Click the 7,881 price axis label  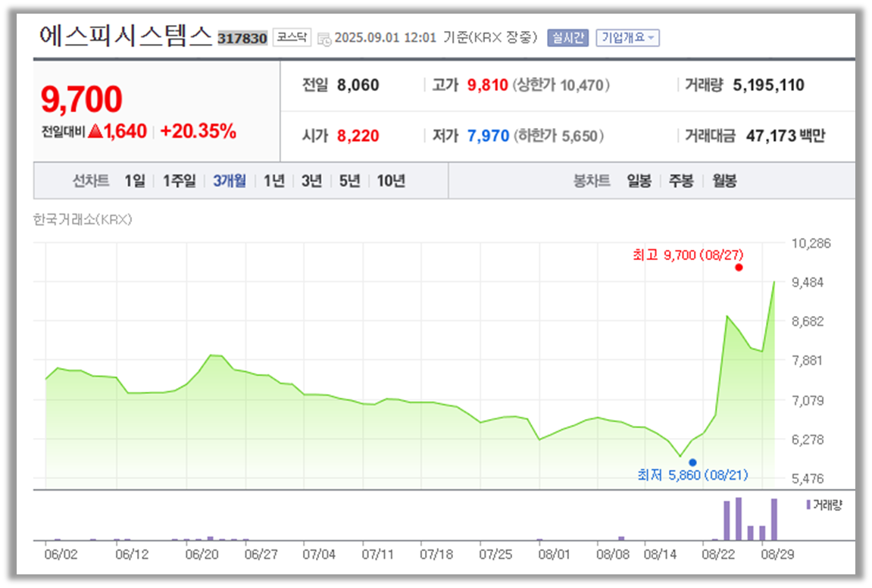[808, 361]
